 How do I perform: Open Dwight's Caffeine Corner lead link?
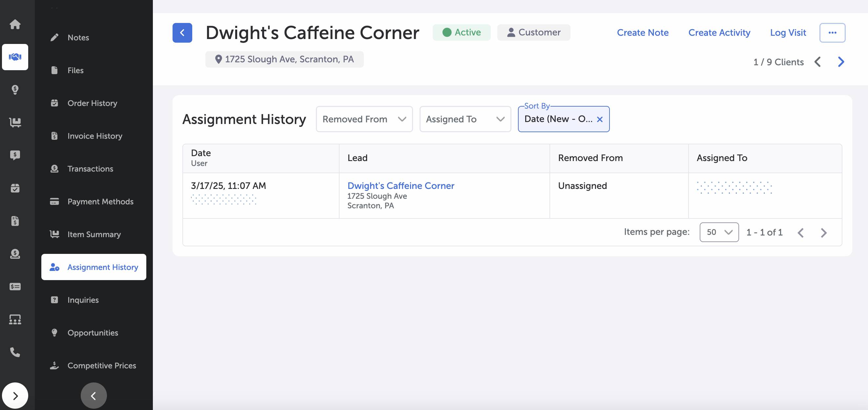[400, 186]
